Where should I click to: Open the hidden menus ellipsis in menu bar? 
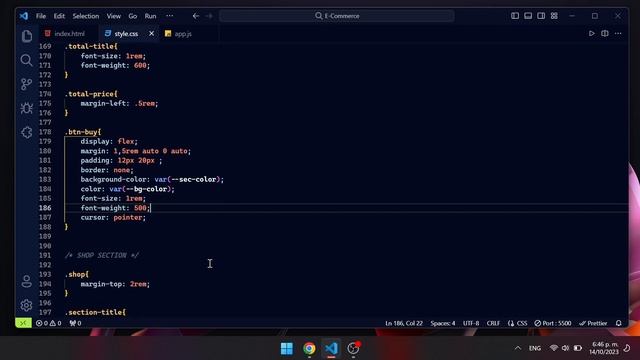click(x=169, y=16)
